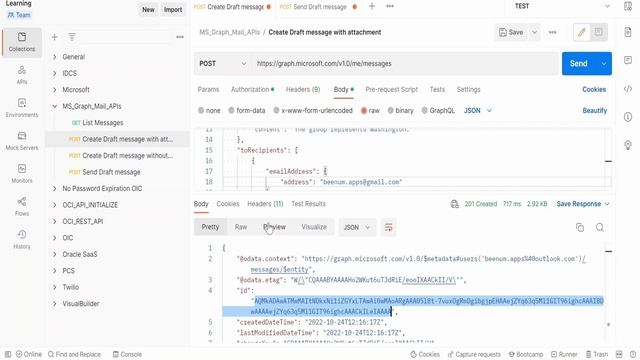Open the Send button dropdown arrow

[x=604, y=64]
